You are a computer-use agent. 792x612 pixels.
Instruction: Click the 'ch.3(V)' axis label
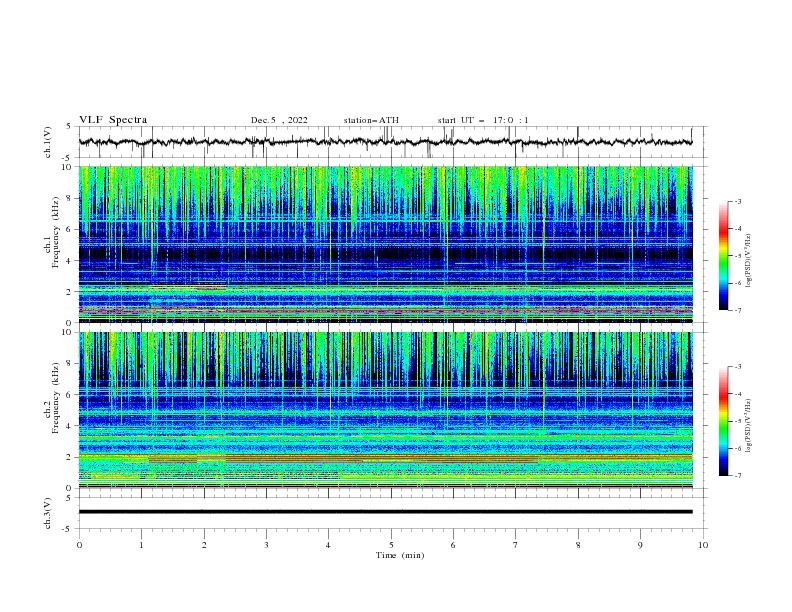click(x=47, y=513)
